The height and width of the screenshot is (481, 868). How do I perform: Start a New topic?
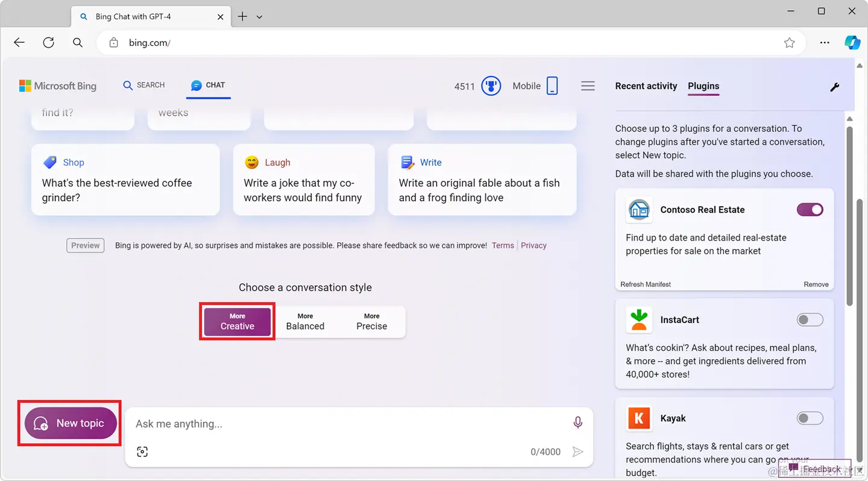[71, 423]
